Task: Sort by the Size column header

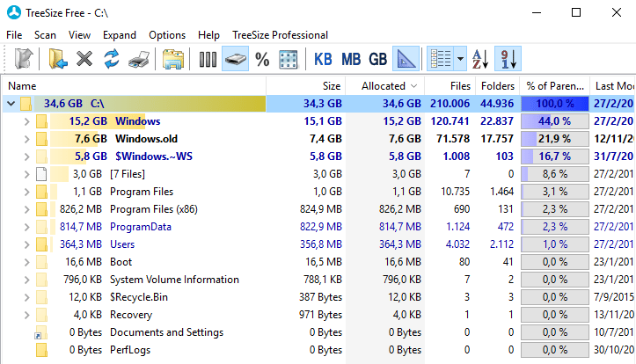Action: (306, 86)
